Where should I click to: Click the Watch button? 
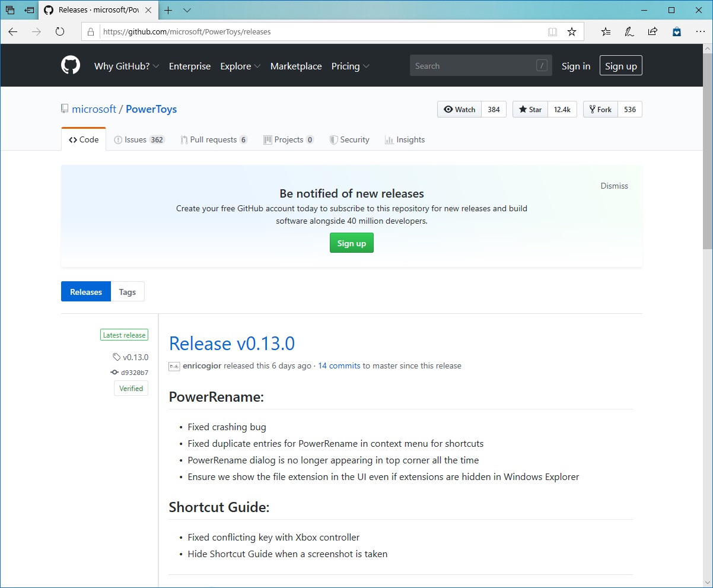point(460,109)
